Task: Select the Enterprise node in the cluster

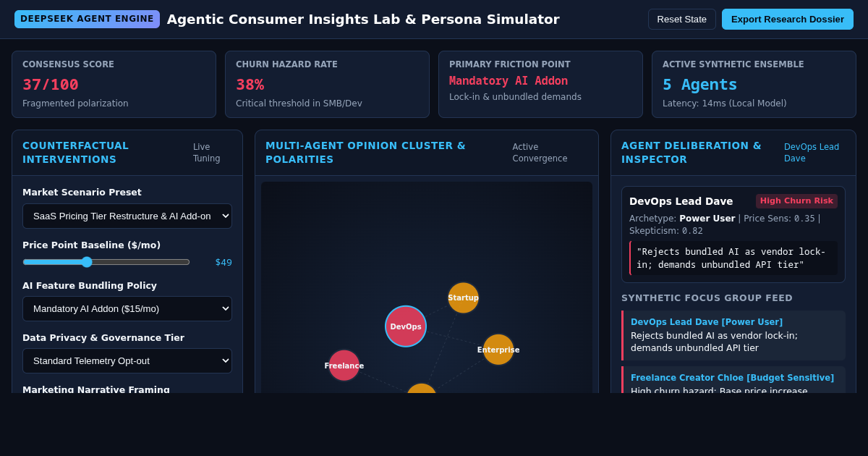Action: pos(498,350)
